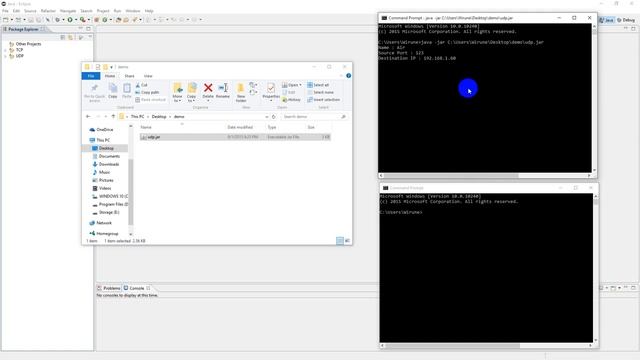The height and width of the screenshot is (360, 640).
Task: Select the udp.jar file
Action: click(235, 137)
